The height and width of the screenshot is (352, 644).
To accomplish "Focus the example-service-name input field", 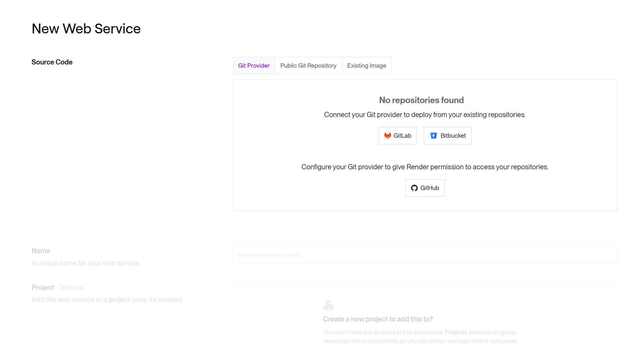I will point(425,254).
